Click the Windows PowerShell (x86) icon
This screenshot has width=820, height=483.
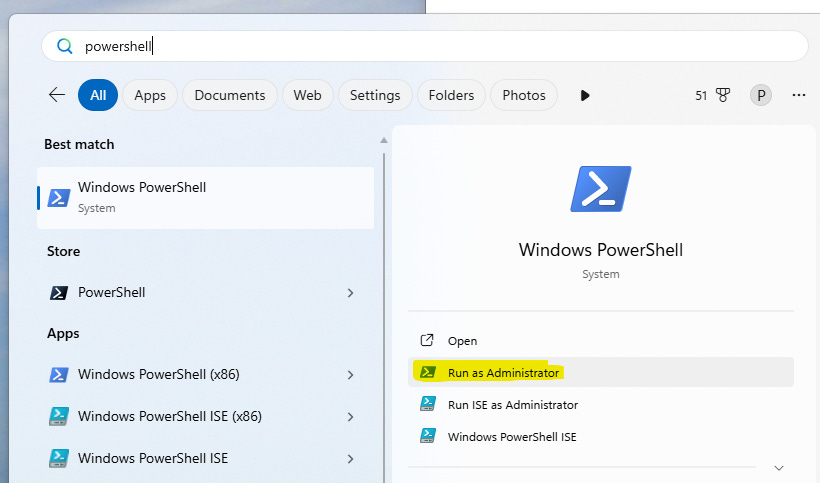[x=59, y=375]
